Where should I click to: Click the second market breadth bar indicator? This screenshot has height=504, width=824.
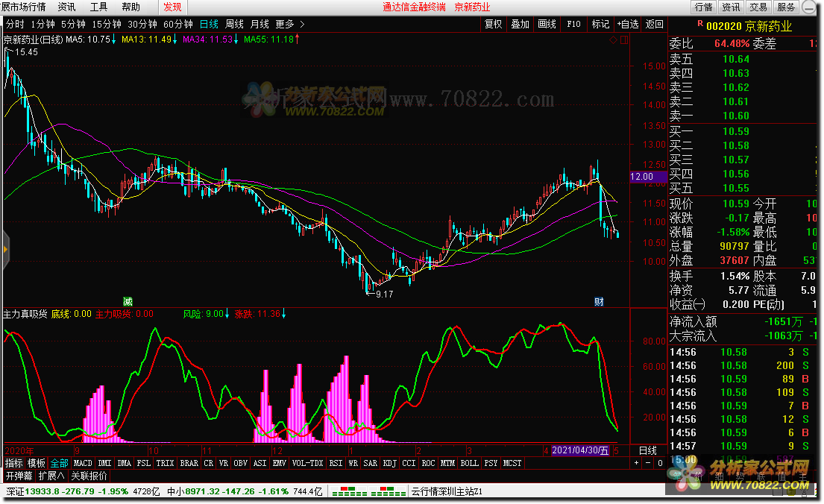[389, 491]
